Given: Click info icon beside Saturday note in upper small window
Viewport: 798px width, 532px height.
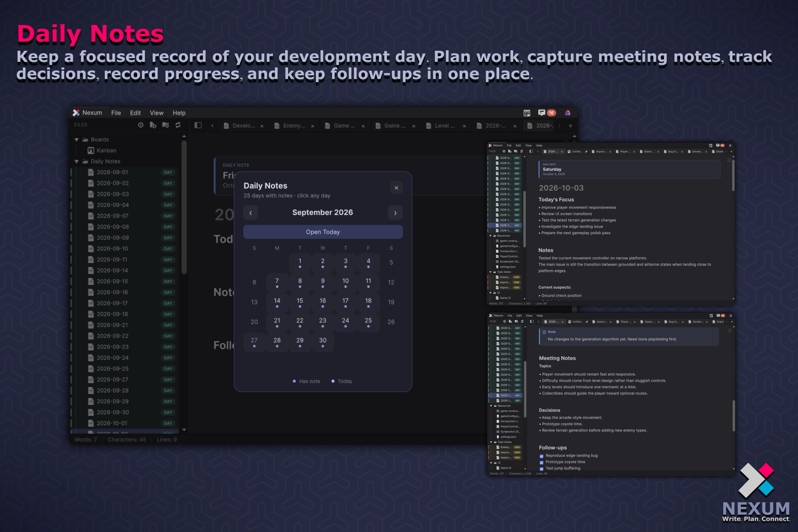Looking at the screenshot, I should (729, 160).
